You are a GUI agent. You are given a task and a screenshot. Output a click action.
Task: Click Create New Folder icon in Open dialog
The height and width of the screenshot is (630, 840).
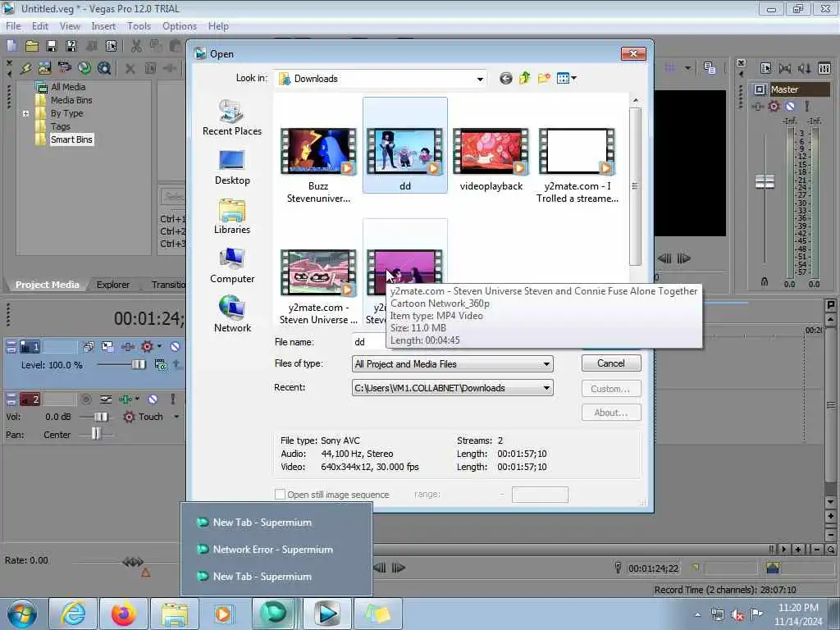click(544, 79)
